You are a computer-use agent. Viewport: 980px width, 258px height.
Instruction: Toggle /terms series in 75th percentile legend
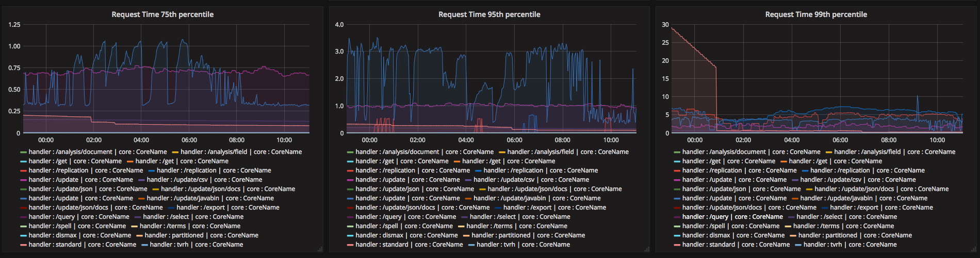(x=190, y=226)
